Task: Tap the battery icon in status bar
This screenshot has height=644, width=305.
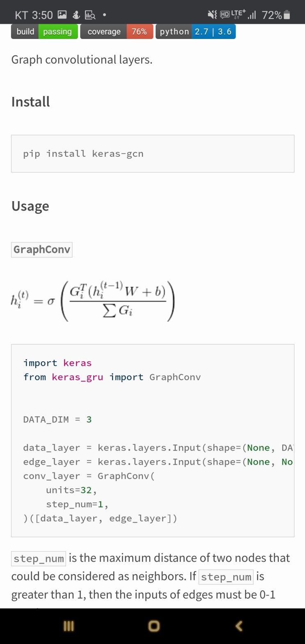Action: (287, 15)
